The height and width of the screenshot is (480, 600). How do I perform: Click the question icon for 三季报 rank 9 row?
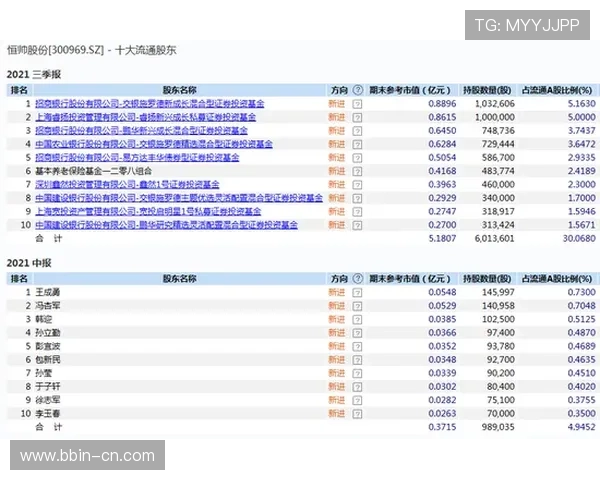tap(357, 212)
